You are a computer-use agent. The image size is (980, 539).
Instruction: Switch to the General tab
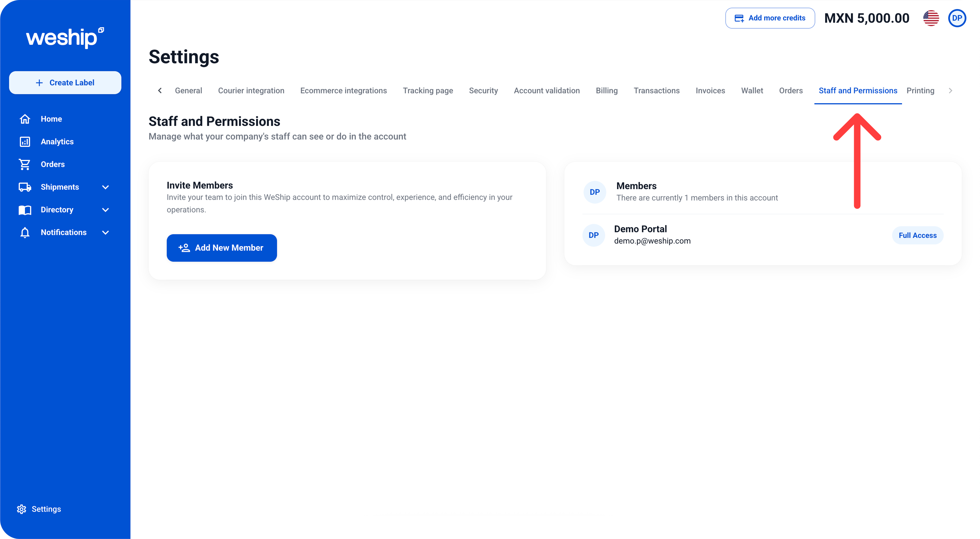point(188,90)
